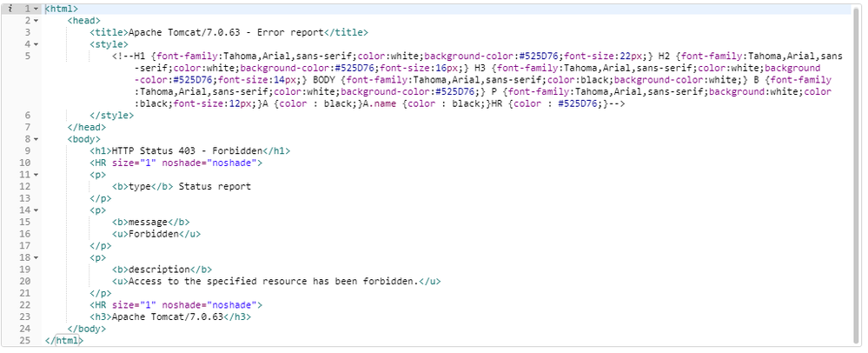
Task: Click 'Access to the specified resource' text
Action: click(x=209, y=281)
